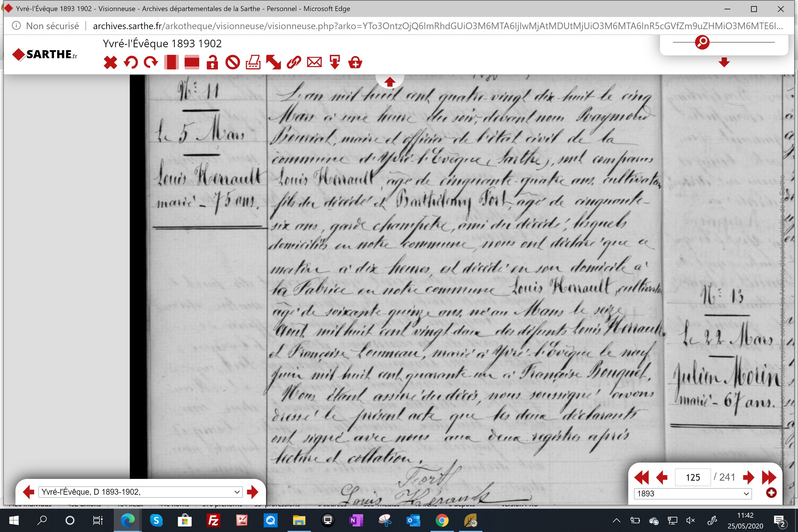Viewport: 798px width, 532px height.
Task: Select the portrait page layout icon
Action: click(x=171, y=62)
